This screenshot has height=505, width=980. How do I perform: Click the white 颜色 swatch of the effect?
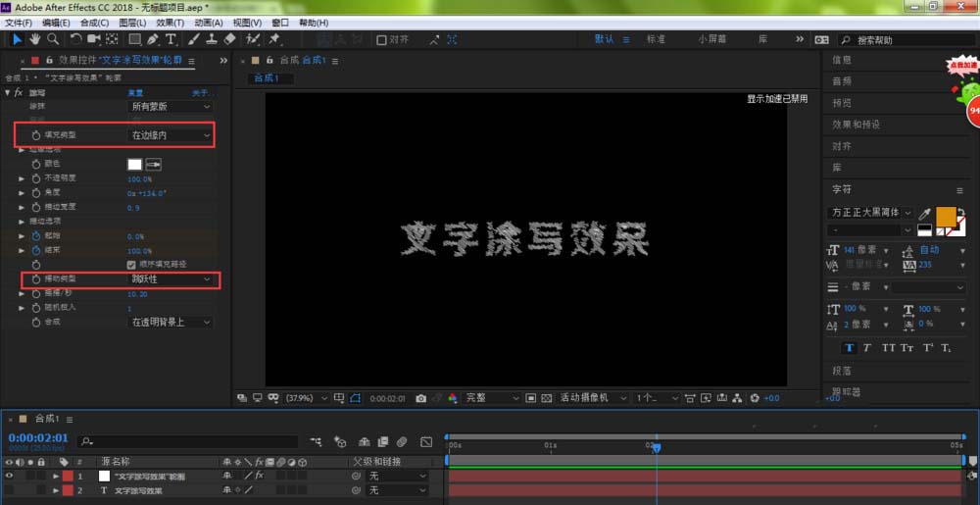click(134, 165)
